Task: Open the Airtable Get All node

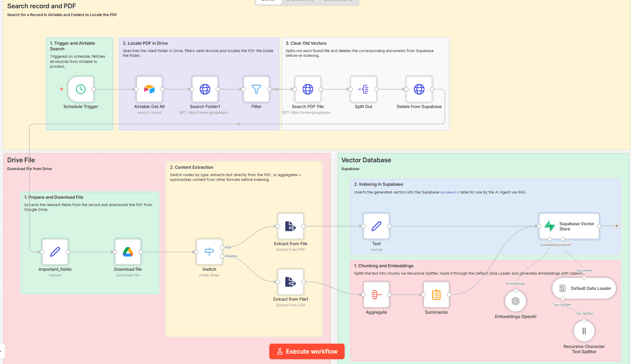Action: (149, 89)
